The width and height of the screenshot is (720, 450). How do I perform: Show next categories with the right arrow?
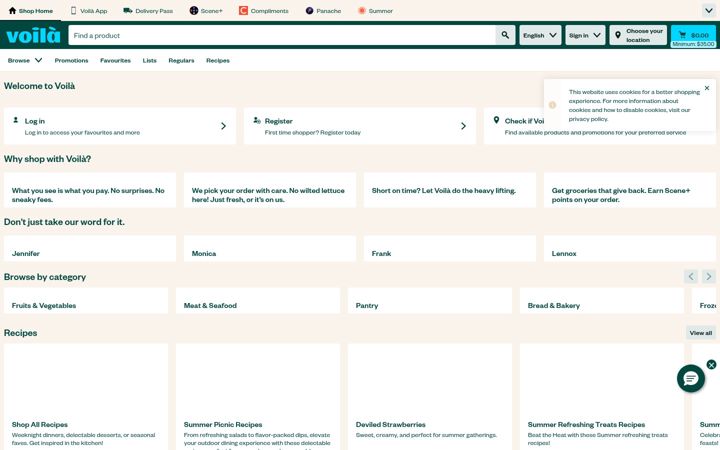click(709, 276)
